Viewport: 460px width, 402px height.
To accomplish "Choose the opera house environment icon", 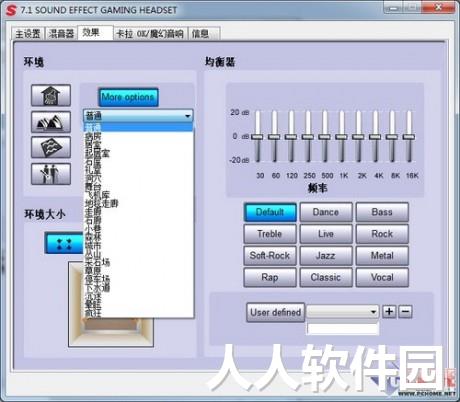I will (x=51, y=122).
